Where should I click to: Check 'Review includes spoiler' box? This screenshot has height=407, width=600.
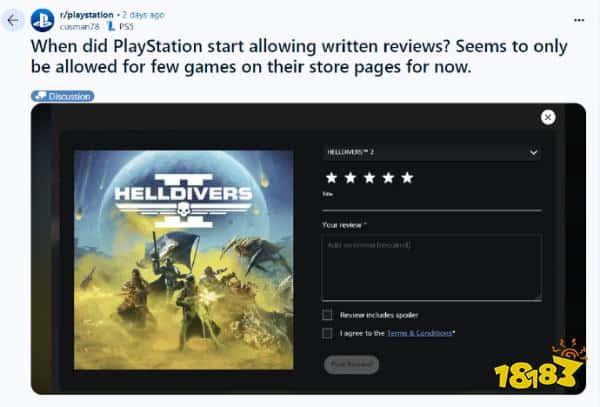(x=327, y=315)
